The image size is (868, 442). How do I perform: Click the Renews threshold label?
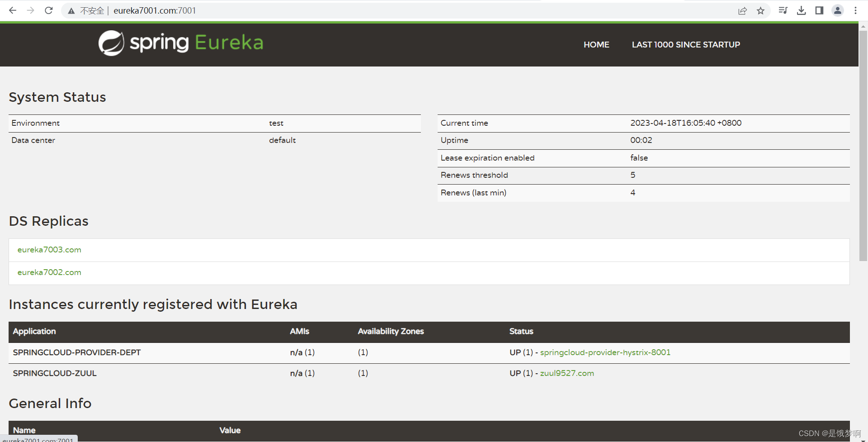coord(474,175)
